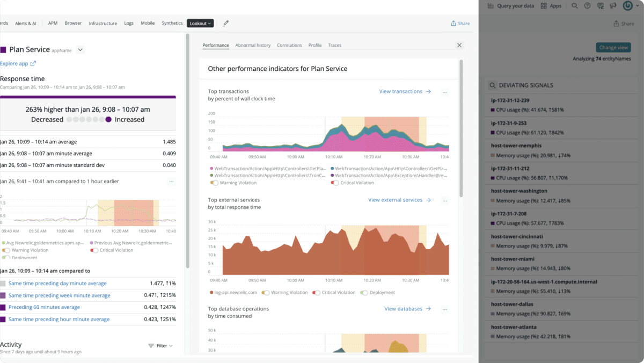Open Synthetics in navigation bar

[x=172, y=23]
